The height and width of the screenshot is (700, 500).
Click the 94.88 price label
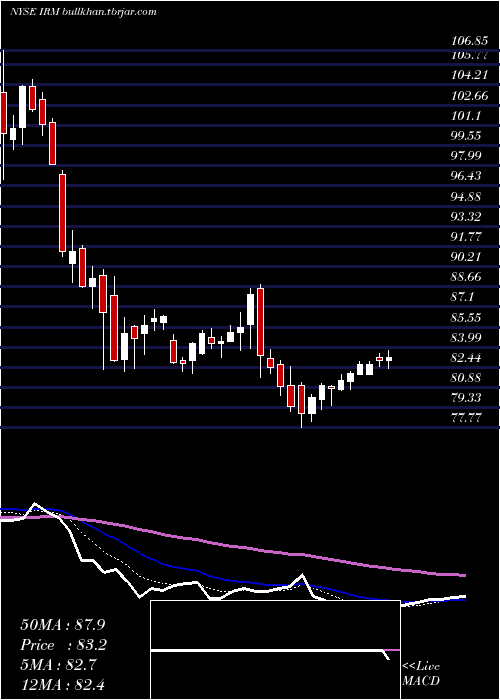pos(467,196)
